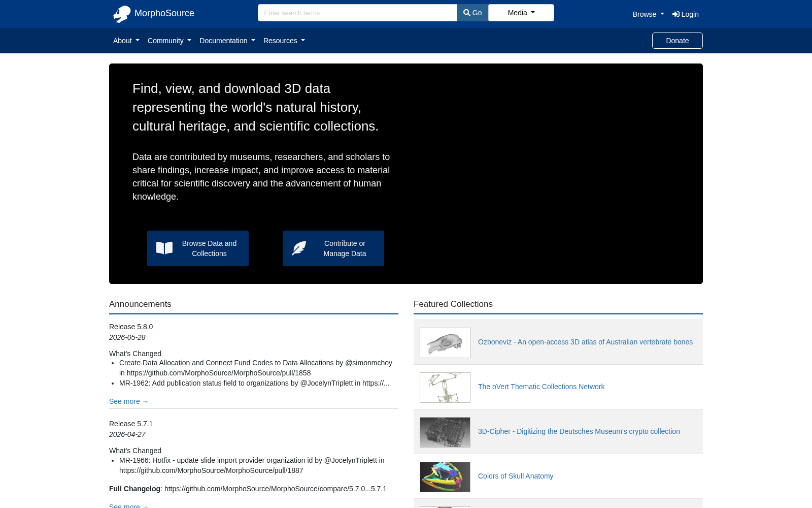Click the Go search button

472,13
